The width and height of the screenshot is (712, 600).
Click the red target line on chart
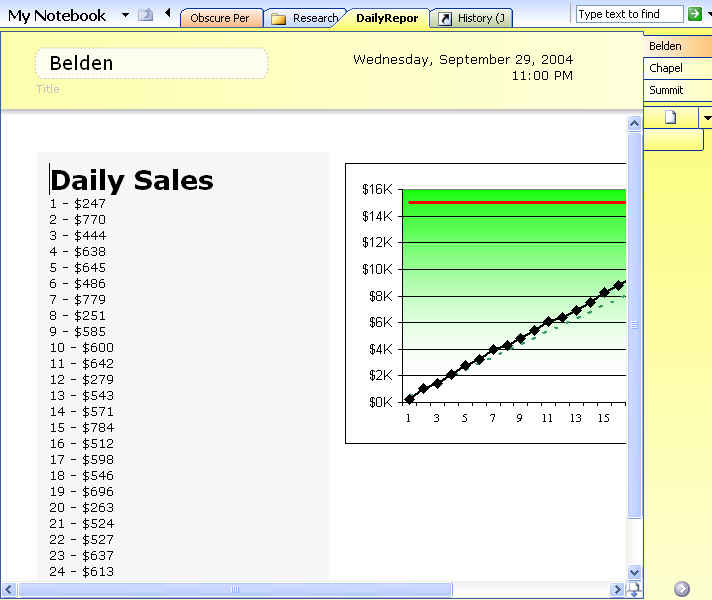(x=517, y=203)
